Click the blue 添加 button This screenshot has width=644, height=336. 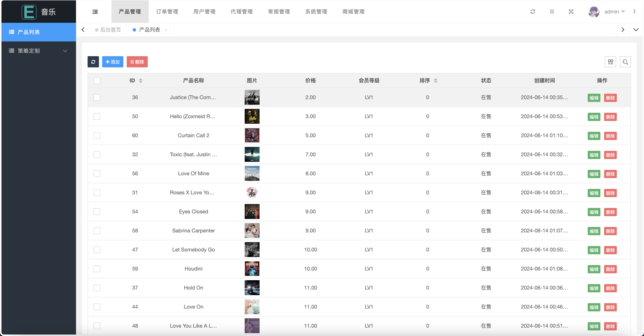tap(113, 62)
